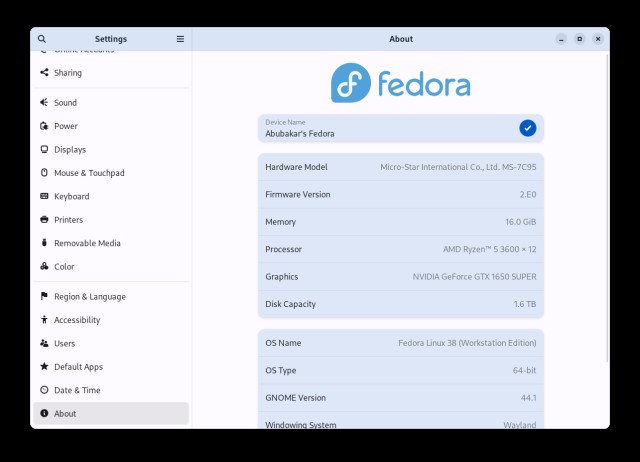
Task: Open Mouse & Touchpad settings
Action: coord(111,173)
